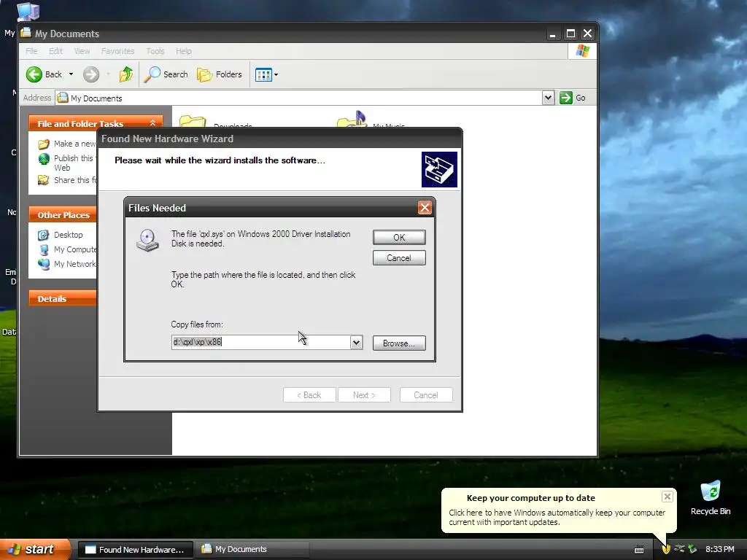Click the Keep your computer up to date balloon text
This screenshot has width=747, height=560.
click(557, 517)
